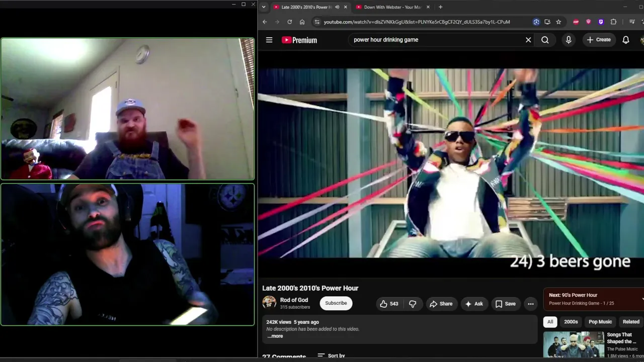Click the 242K views 5 years ago text

click(292, 322)
